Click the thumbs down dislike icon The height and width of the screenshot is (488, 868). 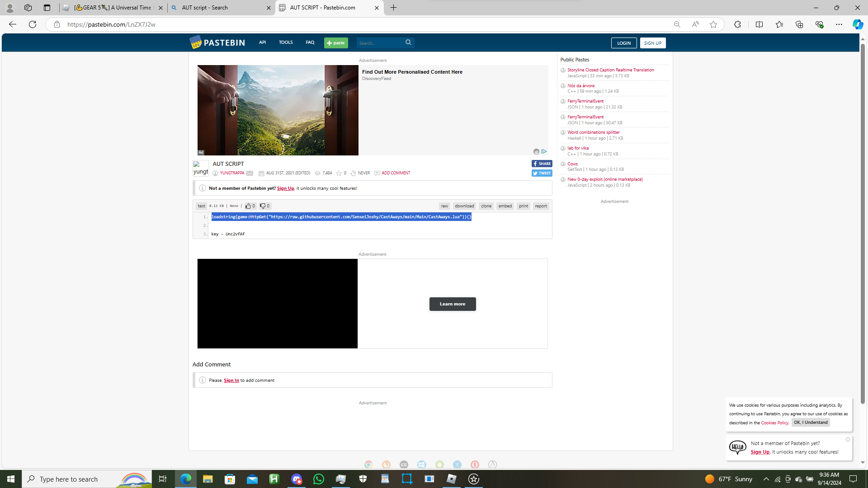pyautogui.click(x=262, y=206)
